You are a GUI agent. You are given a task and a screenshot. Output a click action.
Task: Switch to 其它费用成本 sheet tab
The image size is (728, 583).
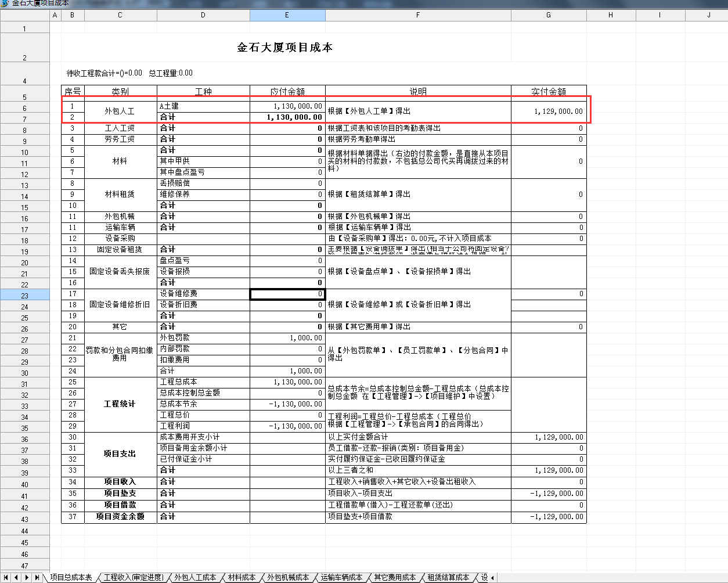[395, 577]
